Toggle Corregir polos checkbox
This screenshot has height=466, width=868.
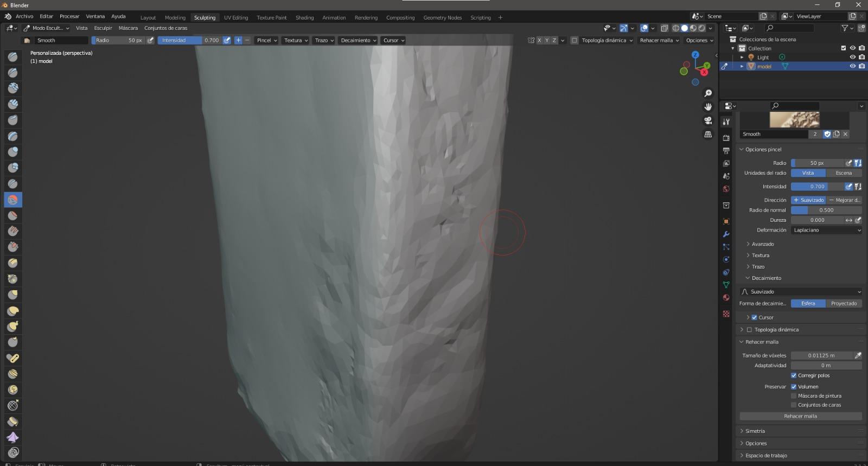pos(794,375)
